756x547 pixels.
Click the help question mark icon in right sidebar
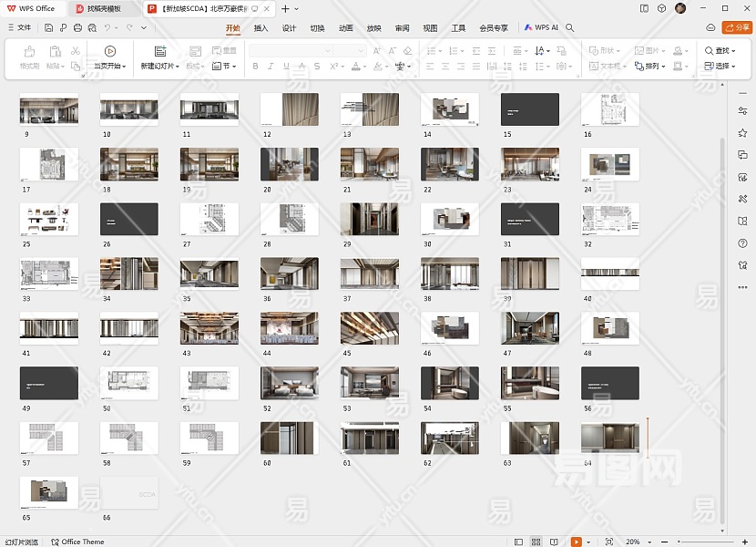tap(742, 243)
